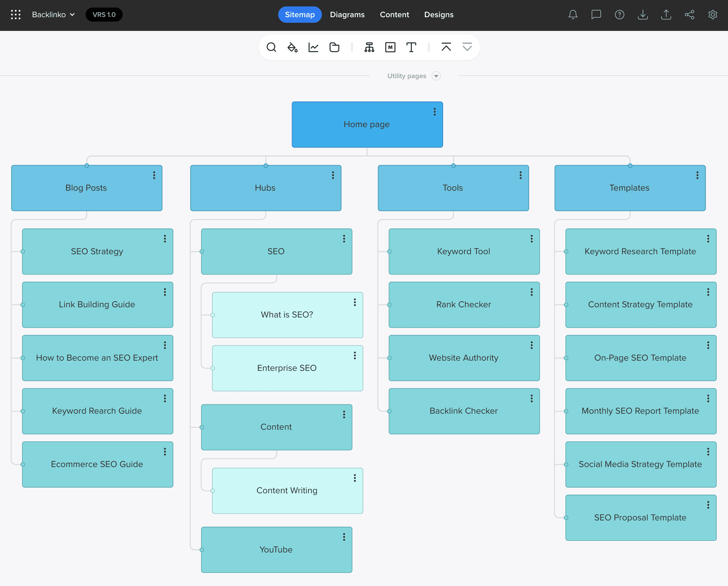Click Templates top connector dot

[x=630, y=166]
